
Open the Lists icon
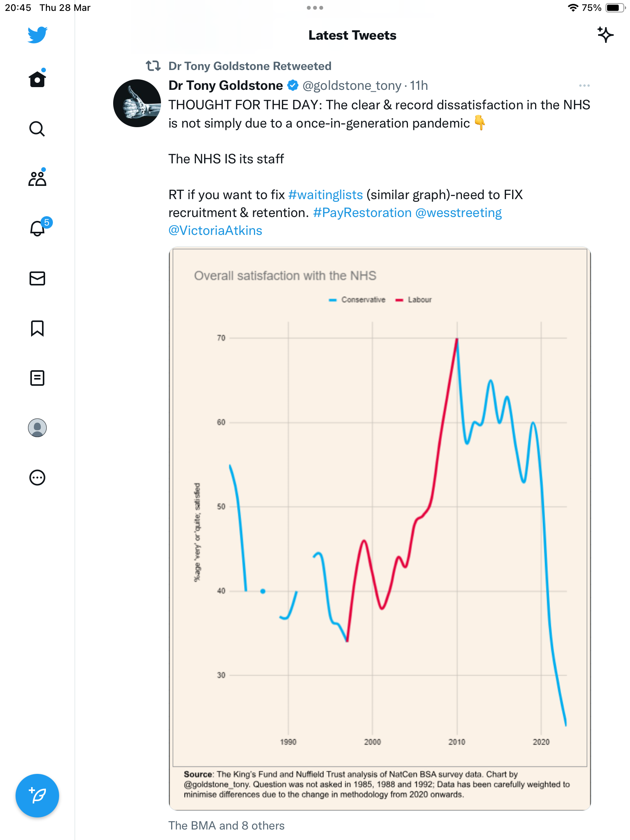(x=37, y=378)
